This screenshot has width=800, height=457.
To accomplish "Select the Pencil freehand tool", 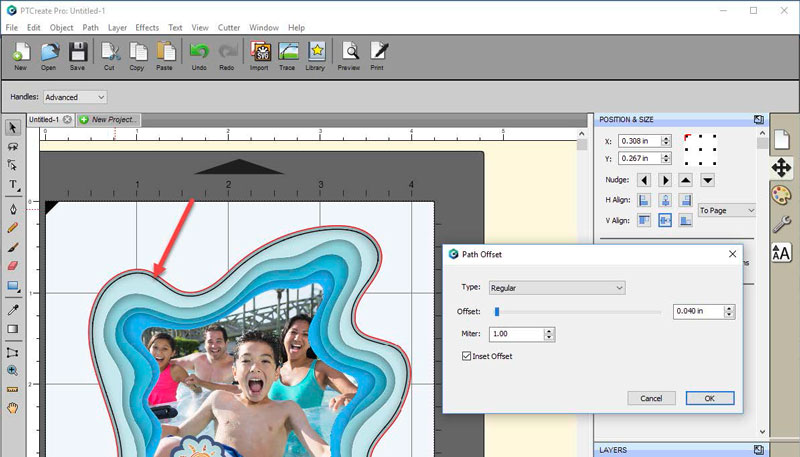I will click(13, 228).
